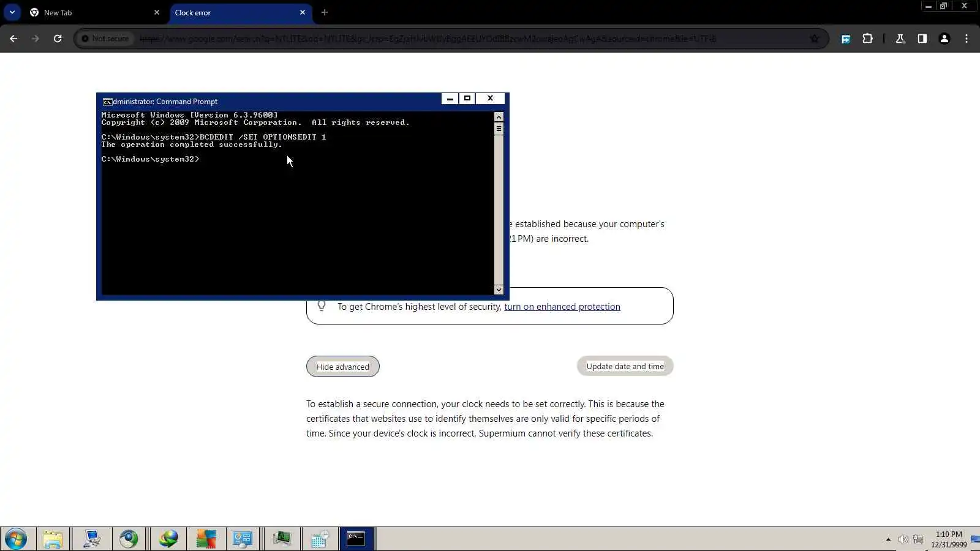980x551 pixels.
Task: Open the Control Panel taskbar icon
Action: tap(243, 539)
